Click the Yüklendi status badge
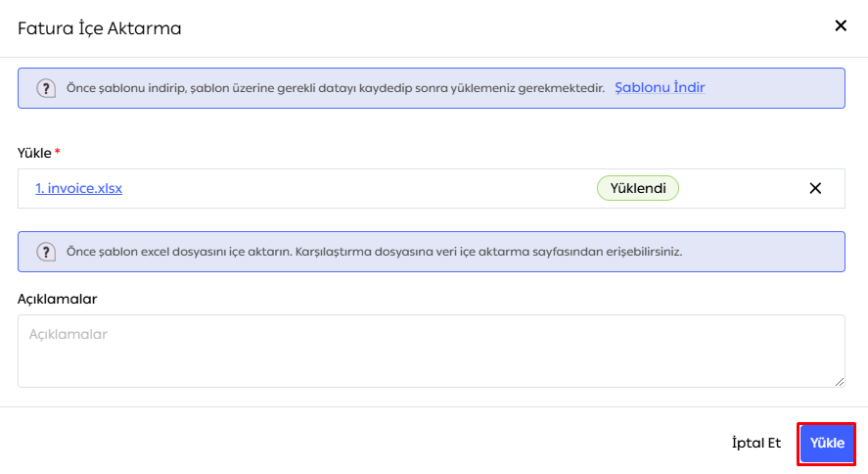The height and width of the screenshot is (474, 868). click(x=638, y=188)
